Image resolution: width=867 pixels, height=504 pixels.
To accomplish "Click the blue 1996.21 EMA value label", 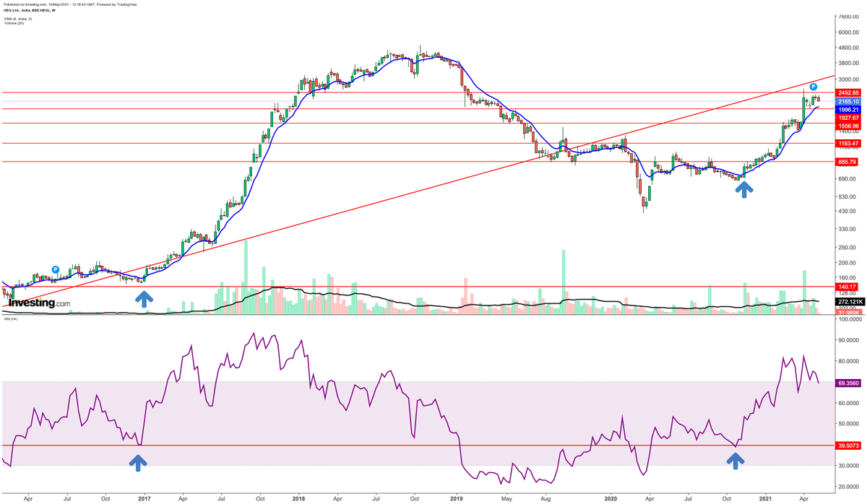I will point(847,110).
